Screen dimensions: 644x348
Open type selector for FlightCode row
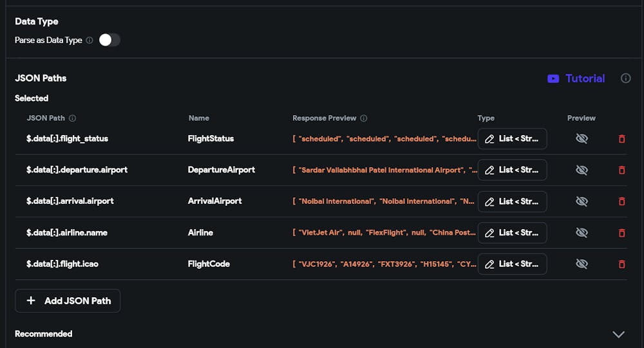pos(512,264)
